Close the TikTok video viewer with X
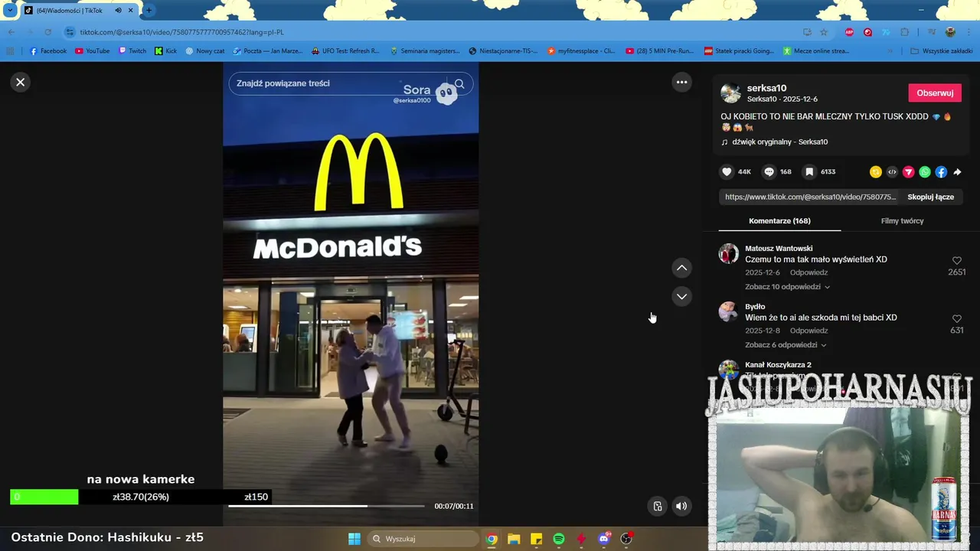This screenshot has width=980, height=551. tap(21, 82)
